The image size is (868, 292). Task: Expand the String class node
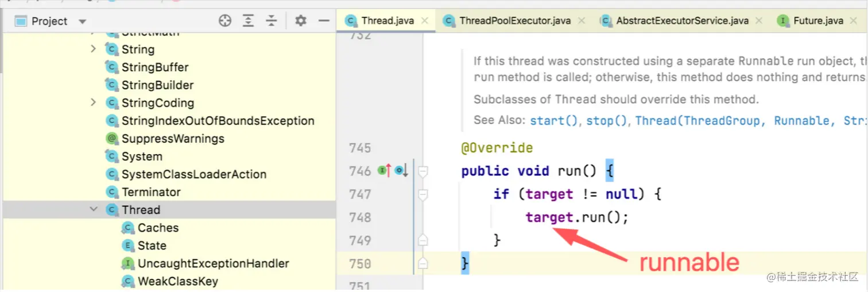click(94, 49)
